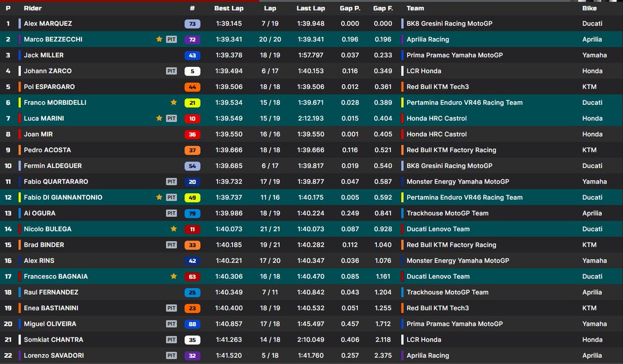The height and width of the screenshot is (364, 623).
Task: Click lap count 21 / 21
Action: pyautogui.click(x=270, y=229)
